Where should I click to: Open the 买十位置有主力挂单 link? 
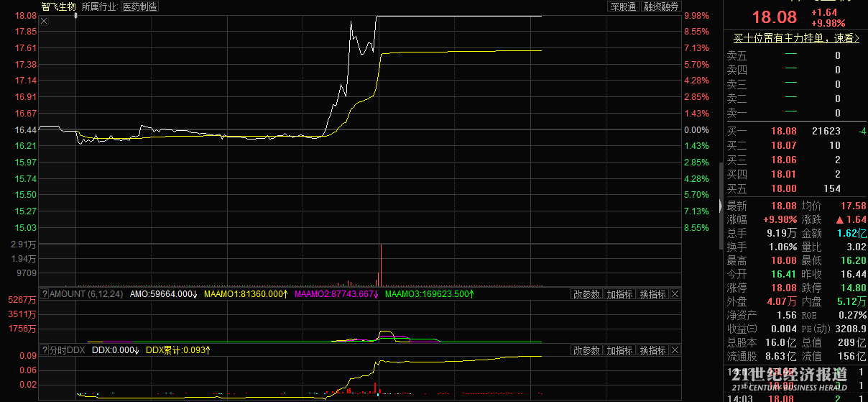[795, 38]
